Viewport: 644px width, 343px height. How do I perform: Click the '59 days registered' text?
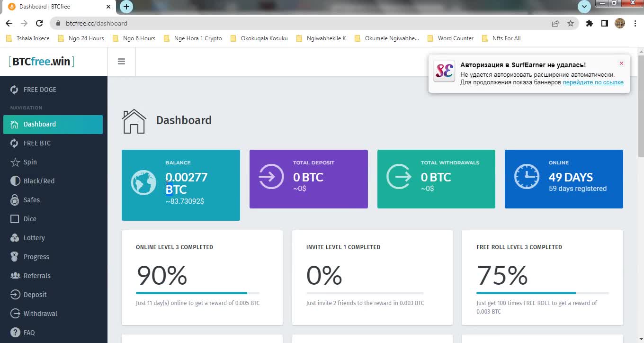pyautogui.click(x=578, y=189)
